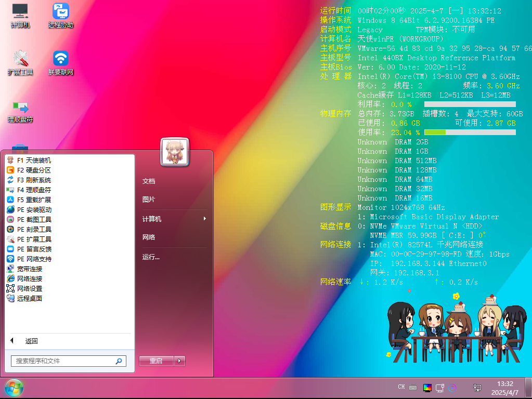The image size is (532, 399).
Task: Toggle the keyboard icon in system tray
Action: click(413, 387)
